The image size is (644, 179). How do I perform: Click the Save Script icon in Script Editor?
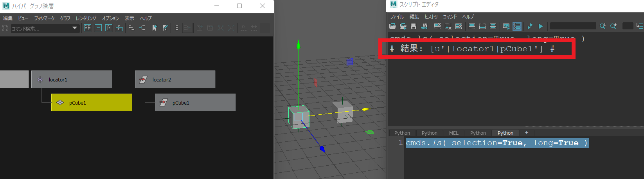414,26
